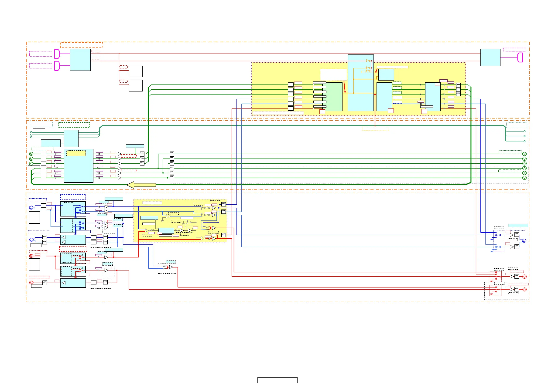555x392 pixels.
Task: Click the red dashed label box above red blocks
Action: click(x=73, y=249)
